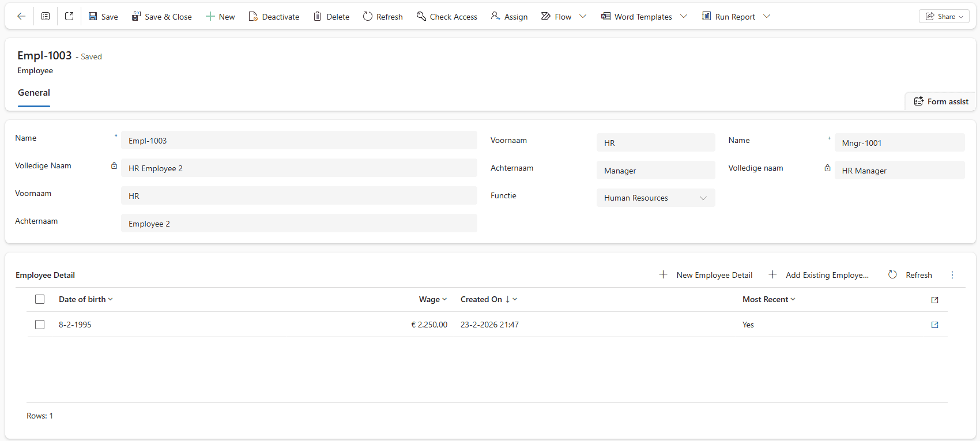
Task: Toggle the select-all rows checkbox
Action: (x=40, y=299)
